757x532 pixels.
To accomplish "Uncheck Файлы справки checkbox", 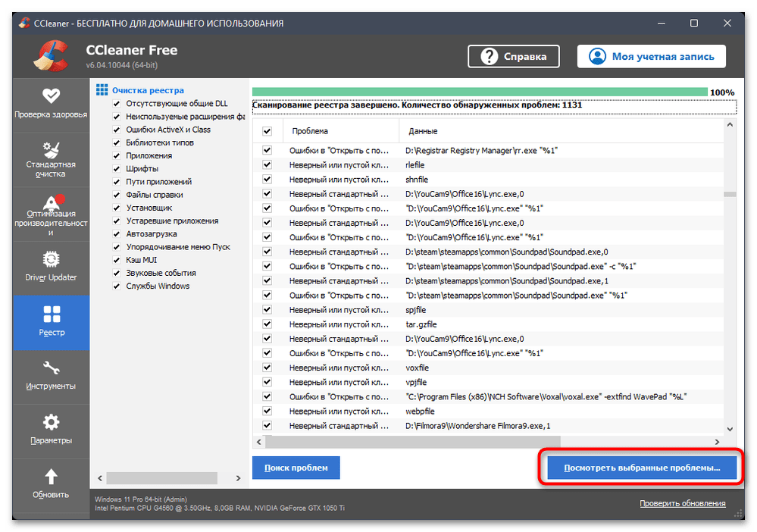I will (117, 195).
